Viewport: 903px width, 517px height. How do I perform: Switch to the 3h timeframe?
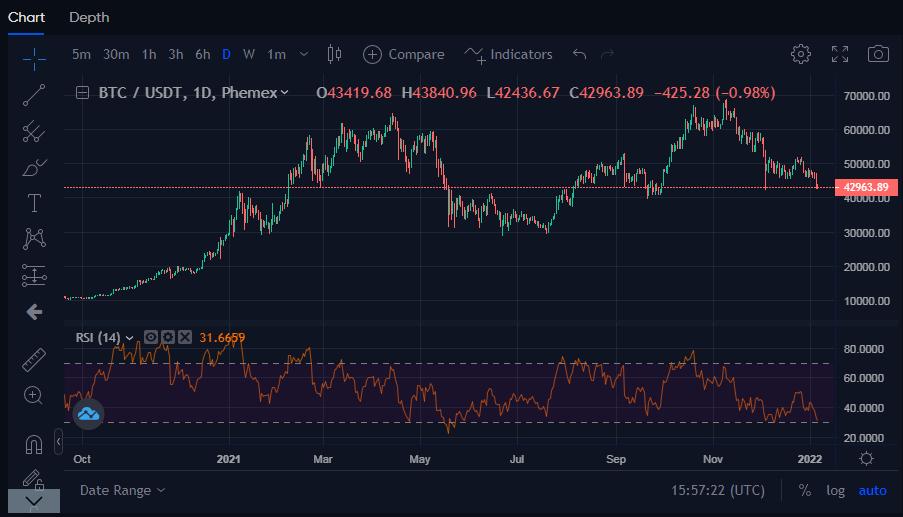pos(176,54)
